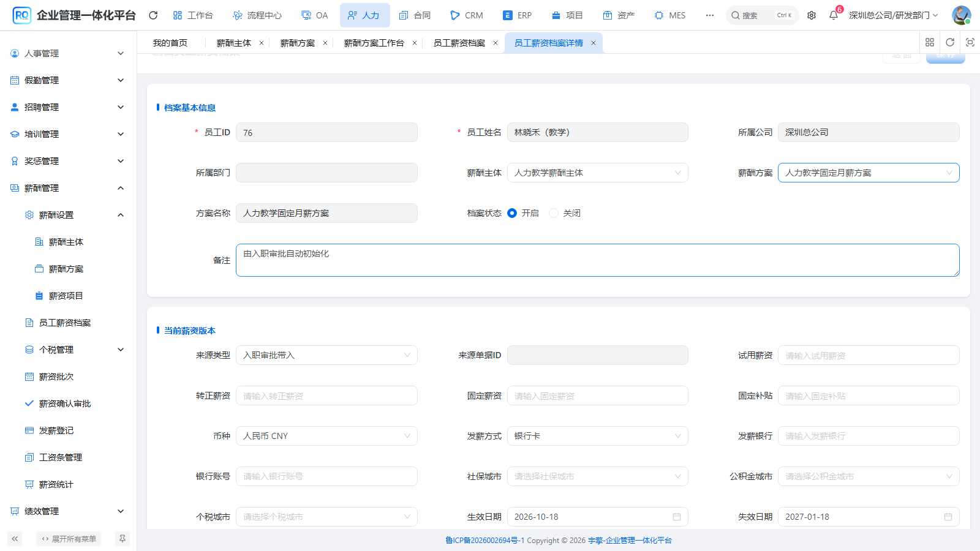Click the 固定薪资 input field
Screen dimensions: 980x551
coord(597,395)
